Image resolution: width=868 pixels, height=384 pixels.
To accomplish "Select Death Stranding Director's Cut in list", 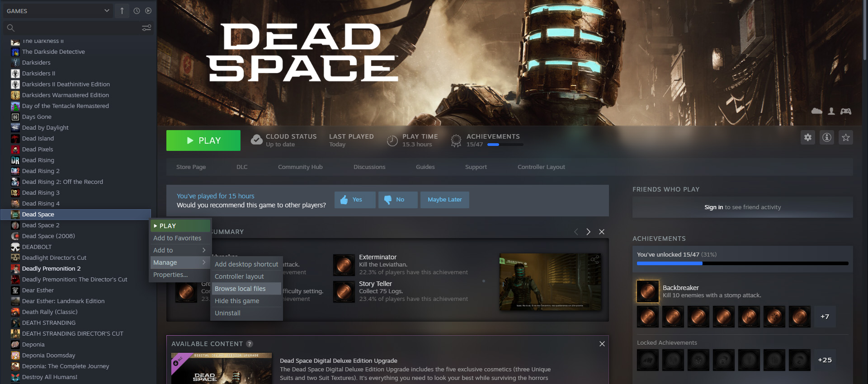I will click(73, 334).
